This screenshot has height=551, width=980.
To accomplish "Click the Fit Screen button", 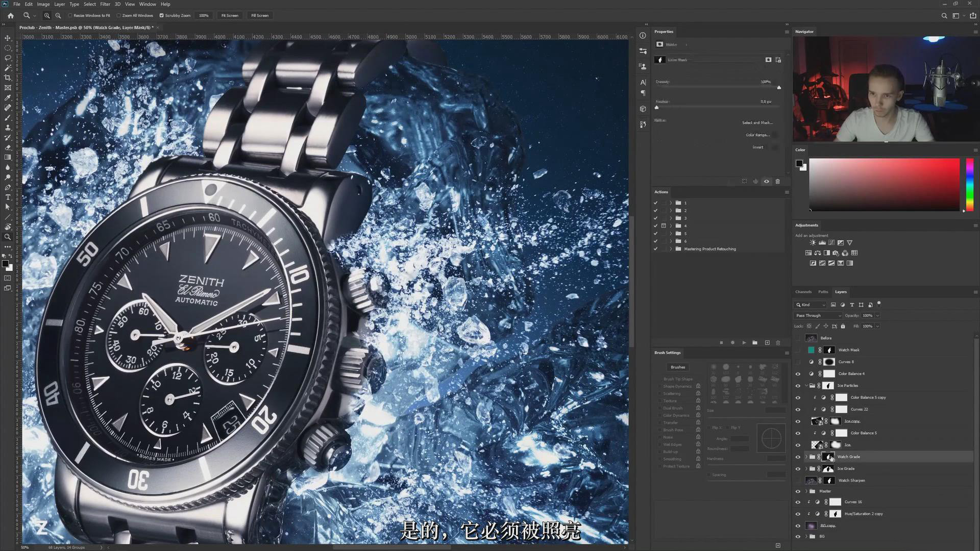I will coord(230,16).
